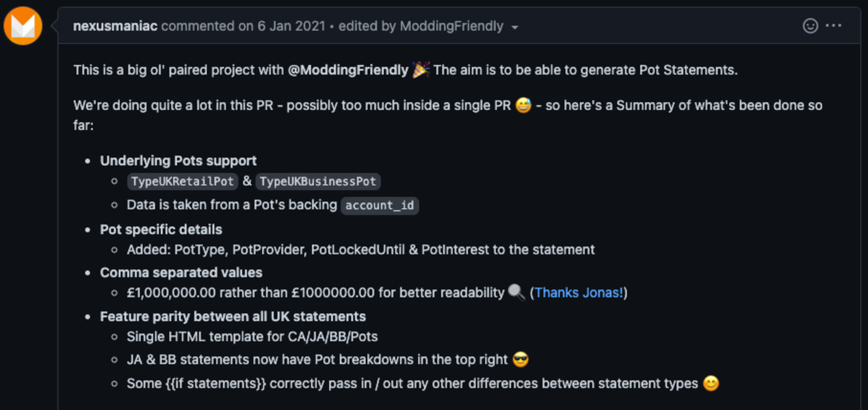Follow the Thanks Jonas! link
The image size is (868, 410).
579,292
